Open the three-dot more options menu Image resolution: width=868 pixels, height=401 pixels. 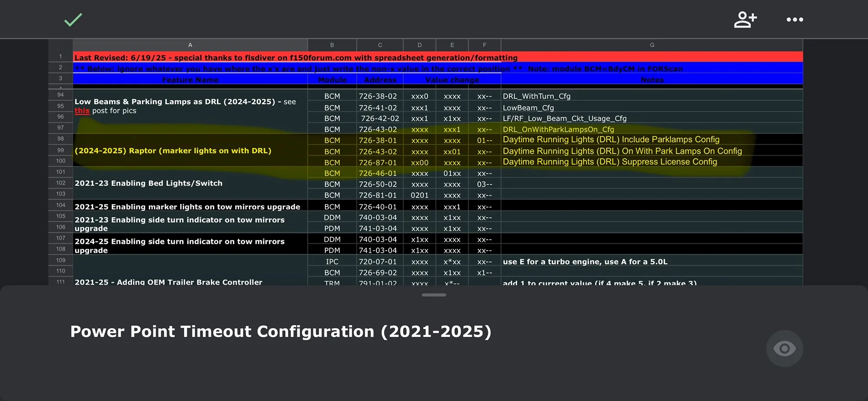click(794, 20)
